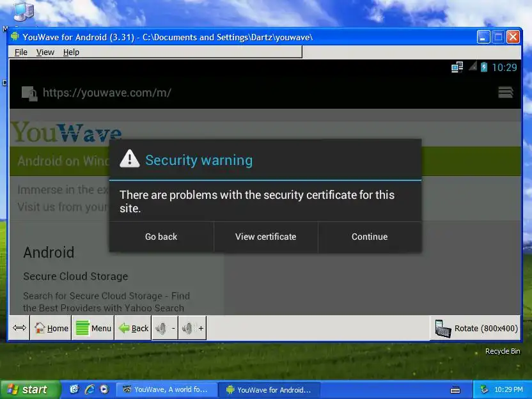Raise volume with speaker plus button
The width and height of the screenshot is (532, 399).
click(x=192, y=328)
